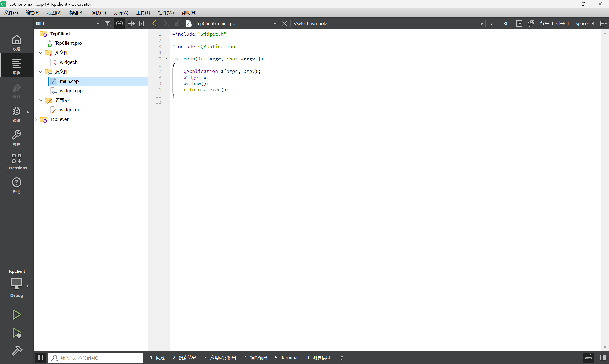This screenshot has width=609, height=364.
Task: Open the 构建(B) menu
Action: coord(76,13)
